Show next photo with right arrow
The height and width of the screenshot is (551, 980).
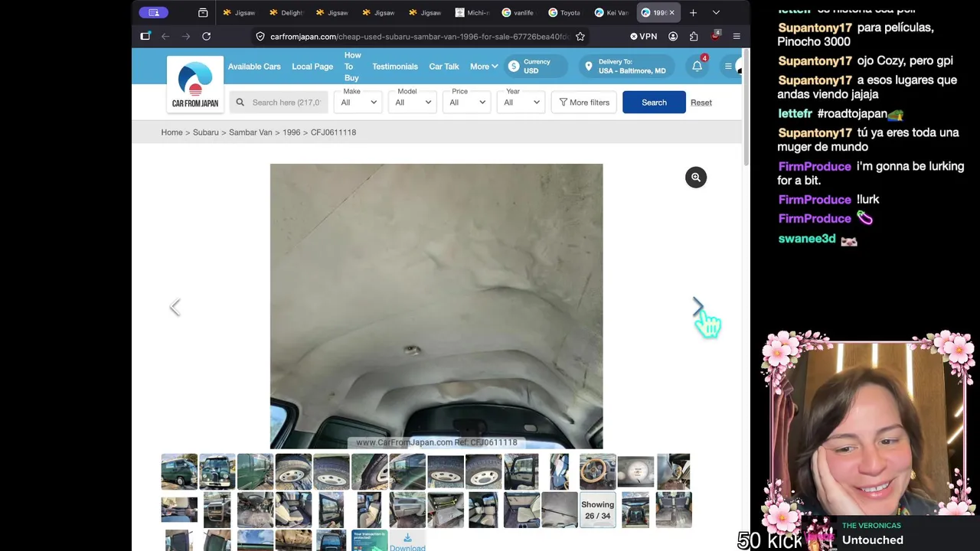[697, 307]
